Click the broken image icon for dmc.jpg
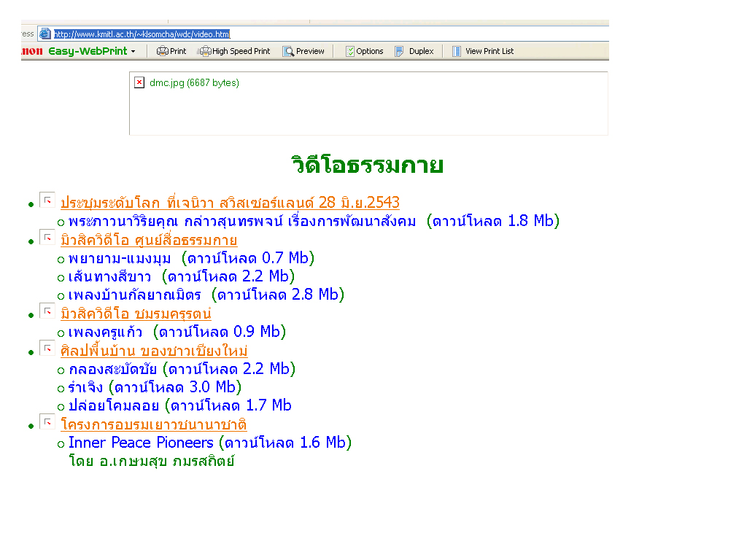The height and width of the screenshot is (560, 747). click(x=139, y=82)
